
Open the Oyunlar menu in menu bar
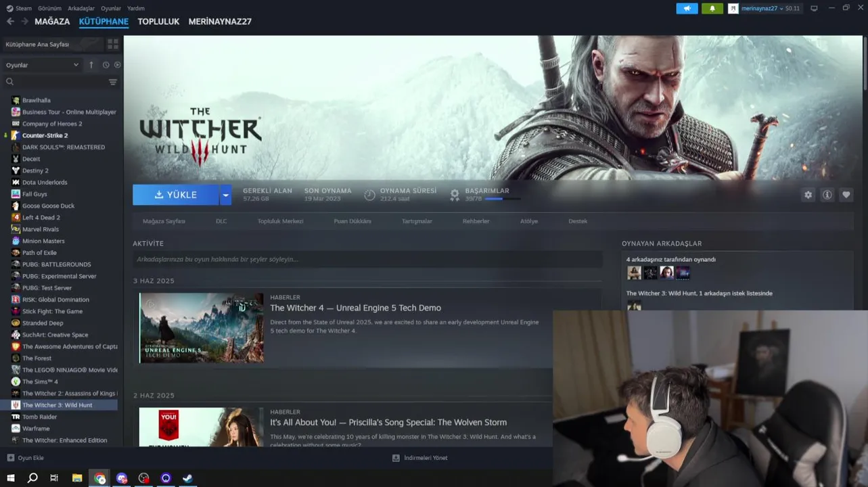tap(111, 8)
